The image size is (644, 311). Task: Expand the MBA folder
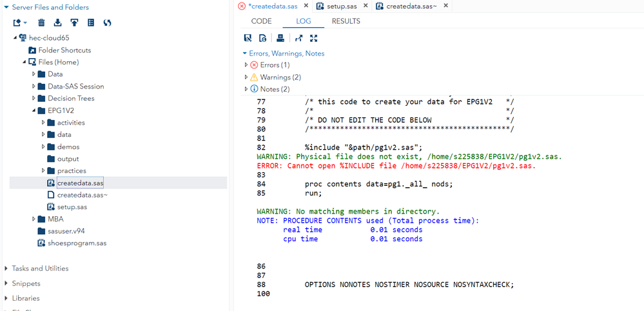click(34, 219)
